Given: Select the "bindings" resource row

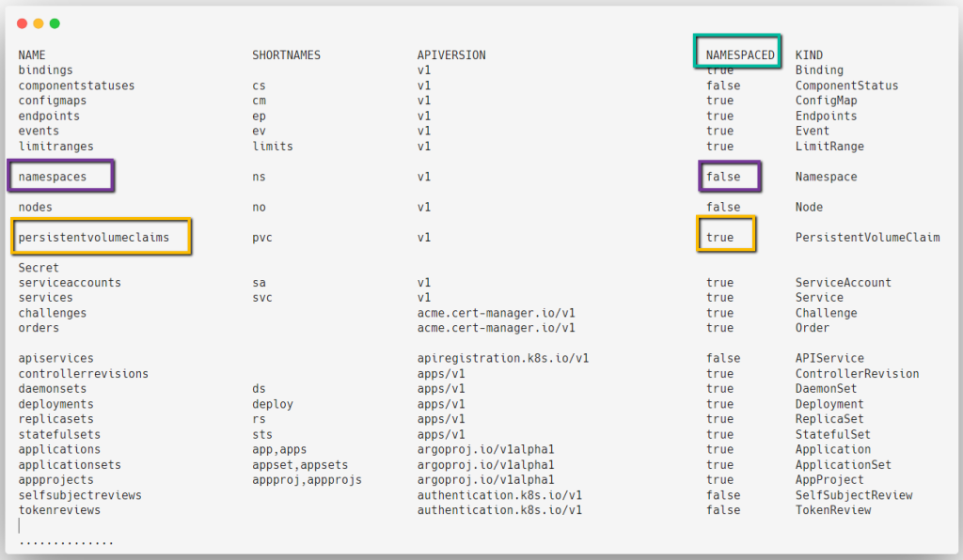Looking at the screenshot, I should [46, 70].
